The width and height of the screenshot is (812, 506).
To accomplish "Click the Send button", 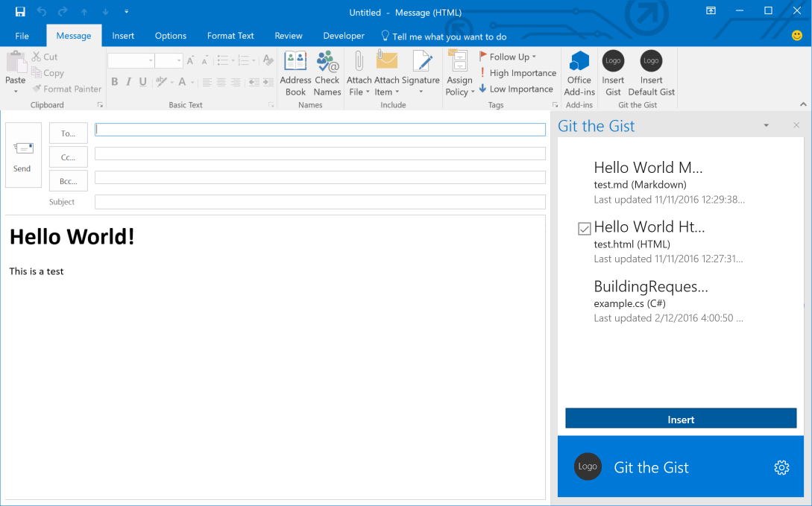I will 23,155.
